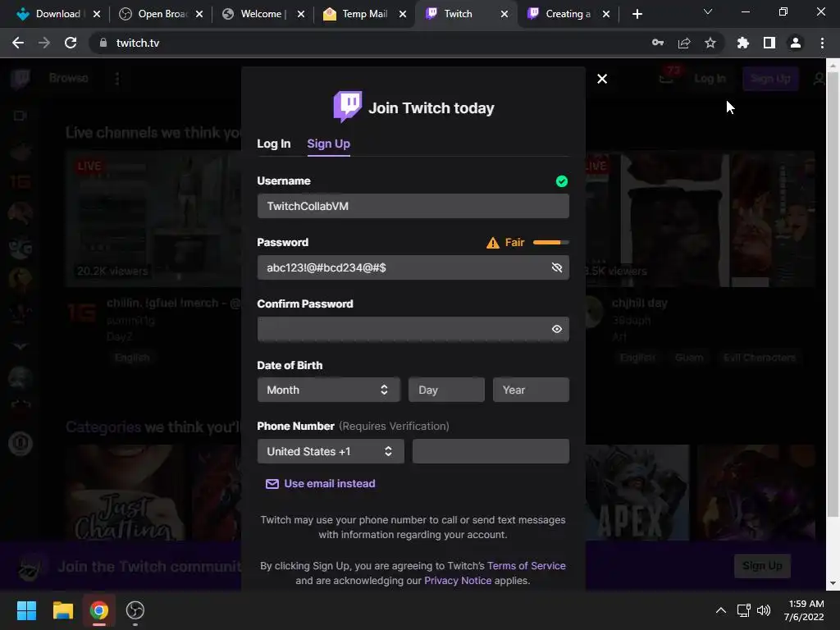Click the share page icon
Viewport: 840px width, 630px height.
click(684, 43)
